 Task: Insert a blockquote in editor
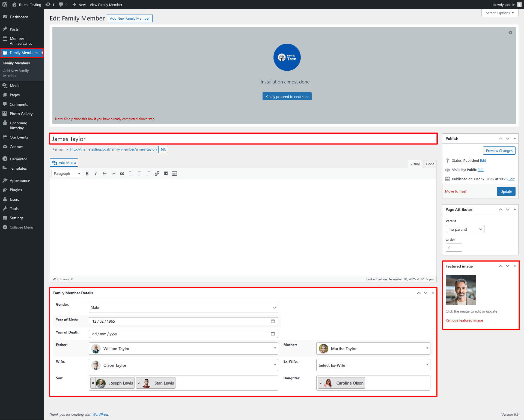(122, 173)
